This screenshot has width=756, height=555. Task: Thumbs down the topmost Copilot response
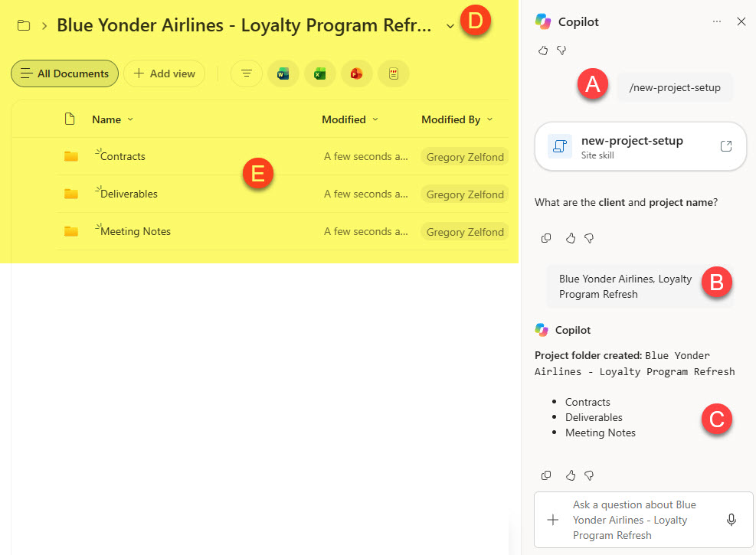pyautogui.click(x=561, y=50)
